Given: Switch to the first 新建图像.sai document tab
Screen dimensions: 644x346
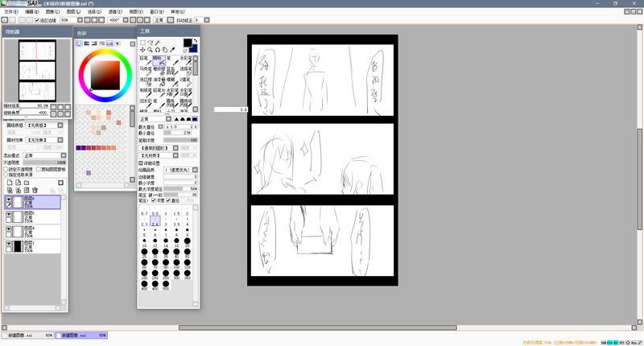Looking at the screenshot, I should coord(27,335).
